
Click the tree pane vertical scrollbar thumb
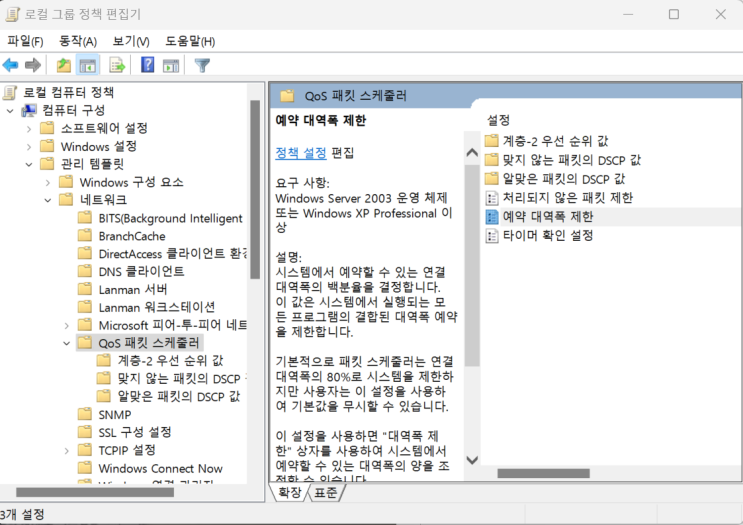pos(255,190)
